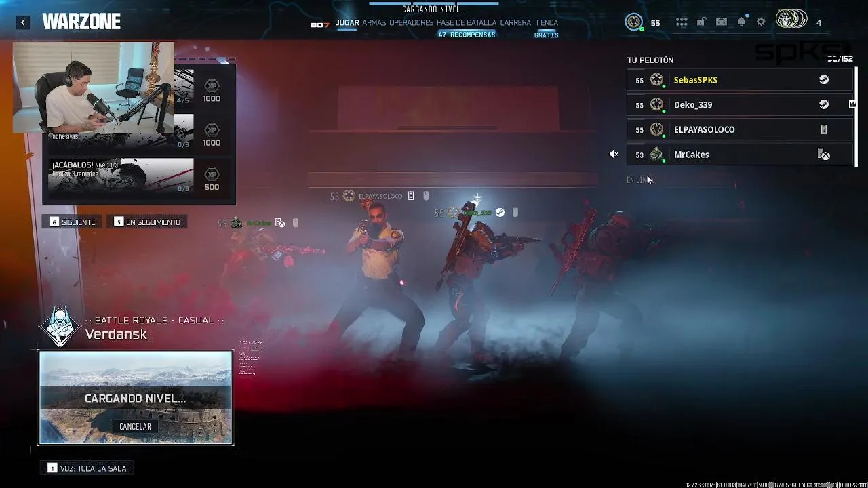Click the Verdansk map title
Screen dimensions: 868x488
116,335
